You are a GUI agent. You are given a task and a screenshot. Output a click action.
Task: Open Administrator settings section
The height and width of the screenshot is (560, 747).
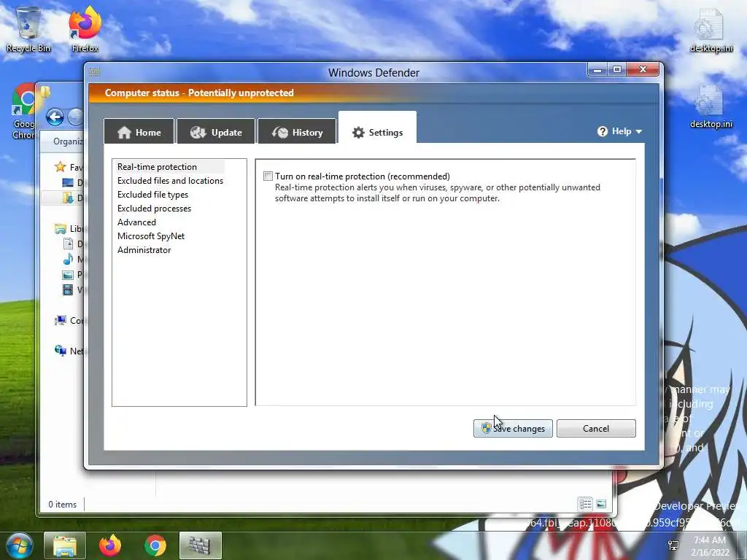144,249
